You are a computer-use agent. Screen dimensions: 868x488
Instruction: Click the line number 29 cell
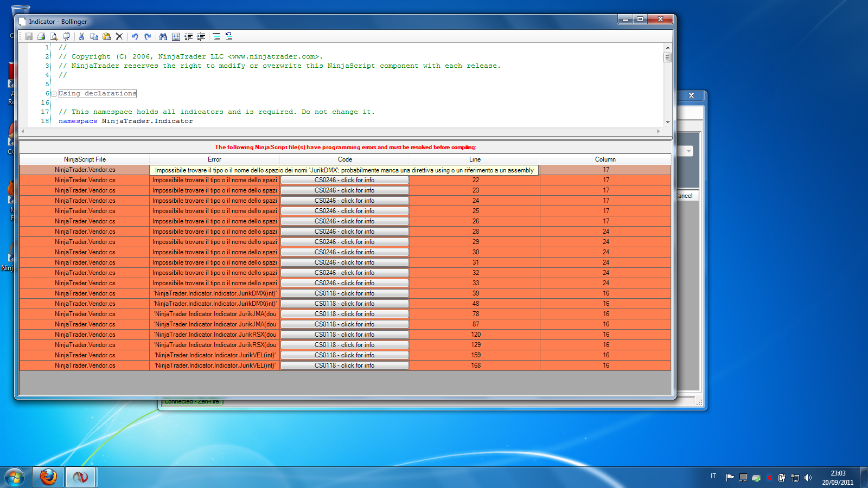click(475, 242)
